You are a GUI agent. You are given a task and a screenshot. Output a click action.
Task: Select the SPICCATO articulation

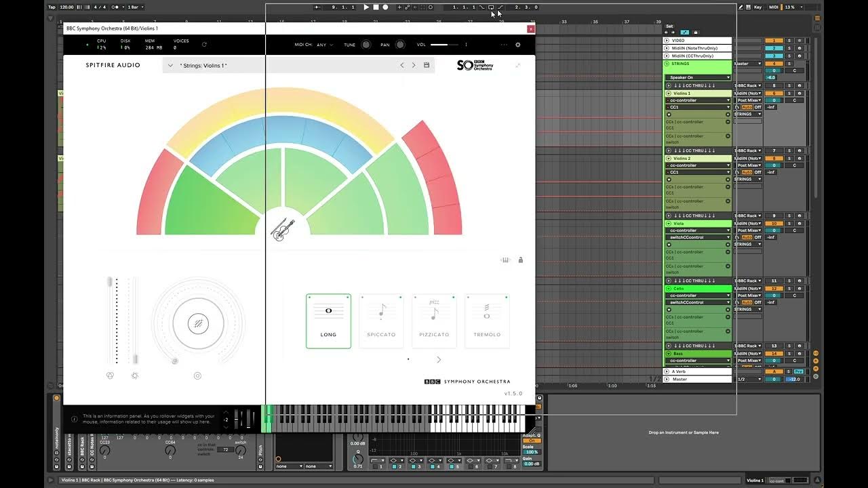click(x=381, y=321)
